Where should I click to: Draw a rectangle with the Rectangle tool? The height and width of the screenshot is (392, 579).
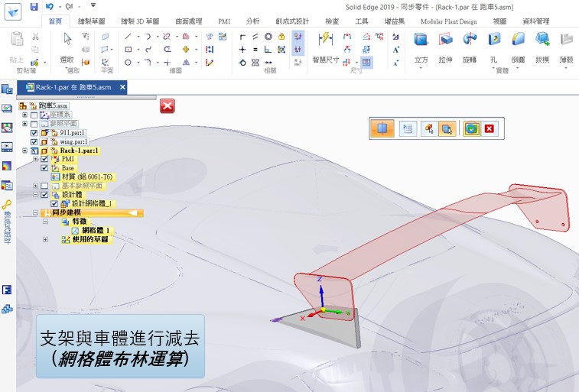point(128,50)
